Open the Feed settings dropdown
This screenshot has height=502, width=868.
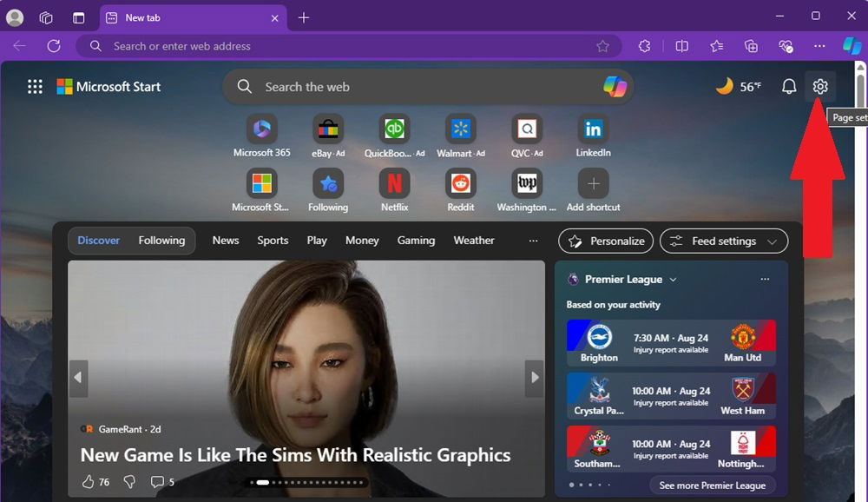(723, 241)
